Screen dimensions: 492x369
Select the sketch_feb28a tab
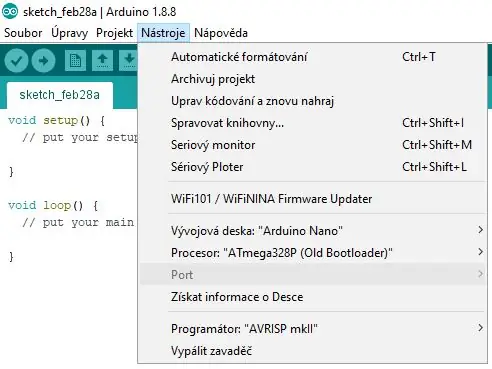(60, 95)
